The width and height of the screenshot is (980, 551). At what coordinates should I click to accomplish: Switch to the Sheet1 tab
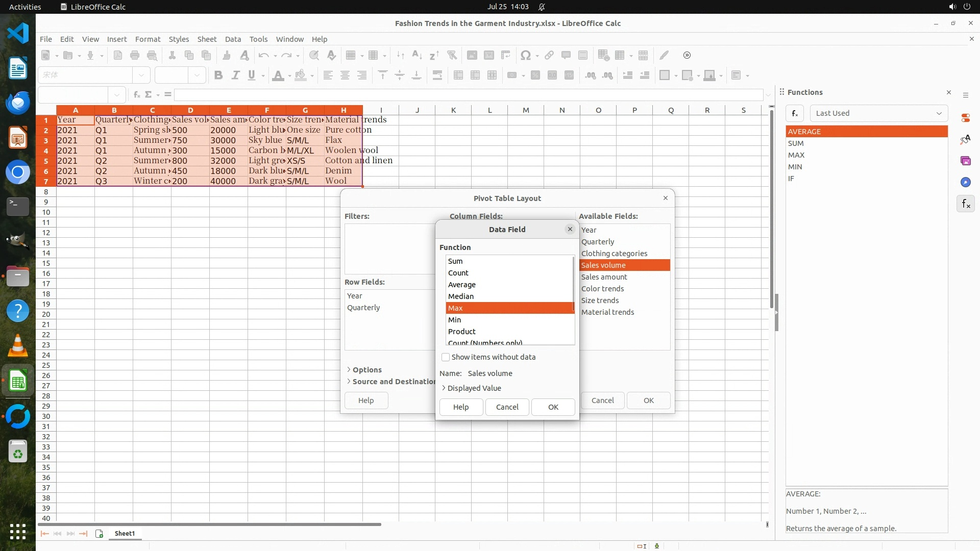(125, 534)
